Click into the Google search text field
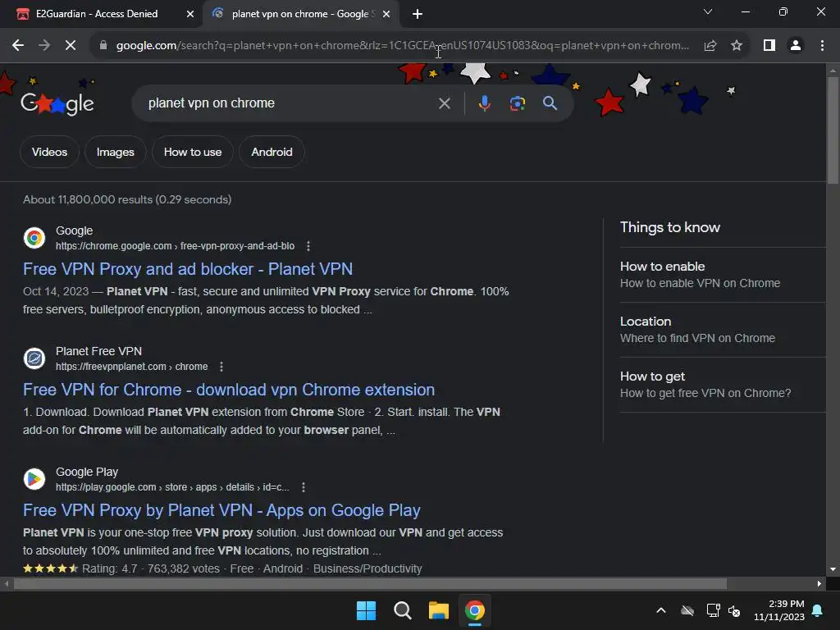 290,103
